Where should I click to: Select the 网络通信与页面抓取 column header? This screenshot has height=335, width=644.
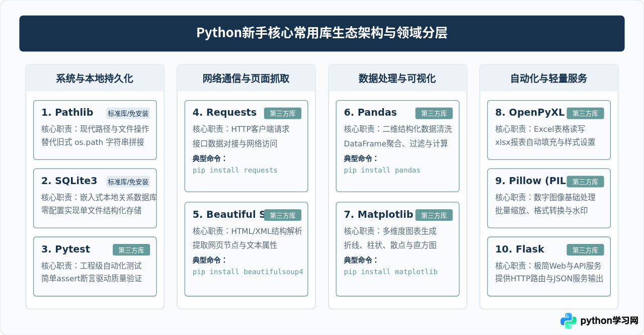246,78
